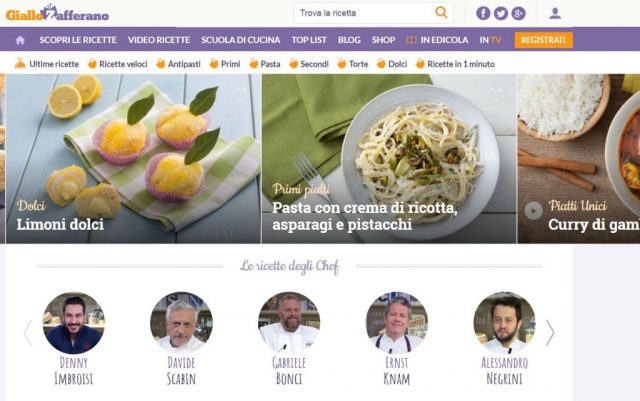Go to home via house icon

coord(20,40)
